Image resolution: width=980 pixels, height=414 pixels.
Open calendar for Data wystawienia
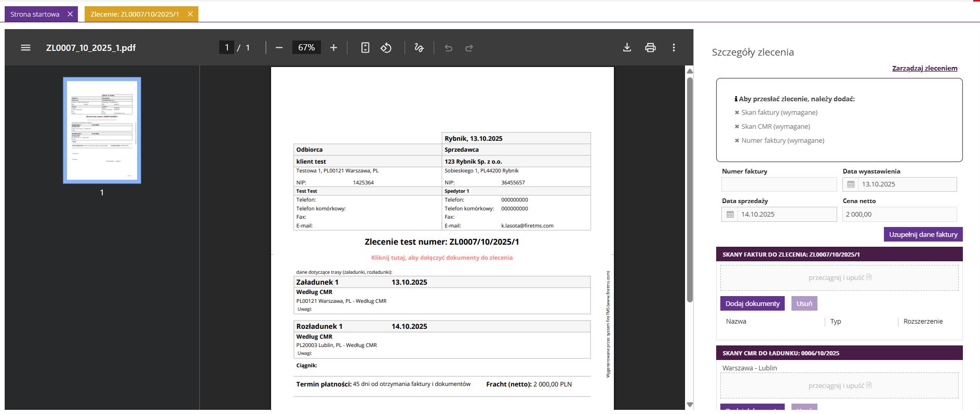point(851,184)
